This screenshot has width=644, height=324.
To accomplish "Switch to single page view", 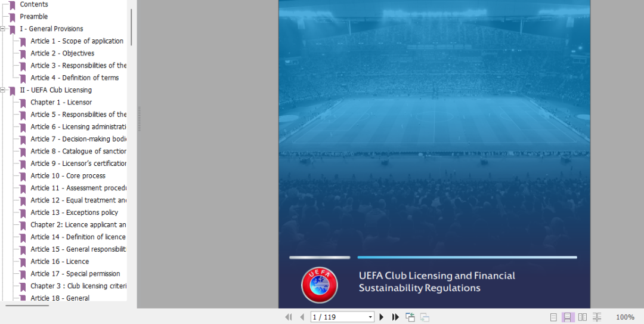I will click(553, 317).
